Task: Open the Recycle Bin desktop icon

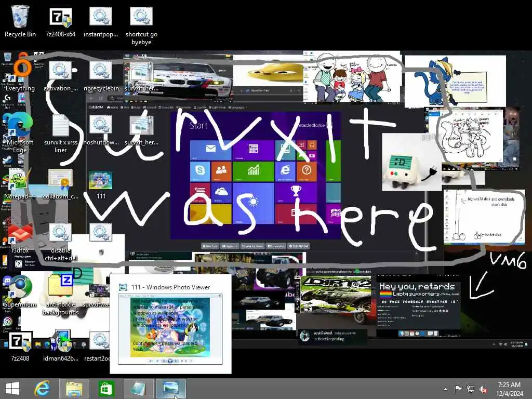Action: pyautogui.click(x=20, y=21)
